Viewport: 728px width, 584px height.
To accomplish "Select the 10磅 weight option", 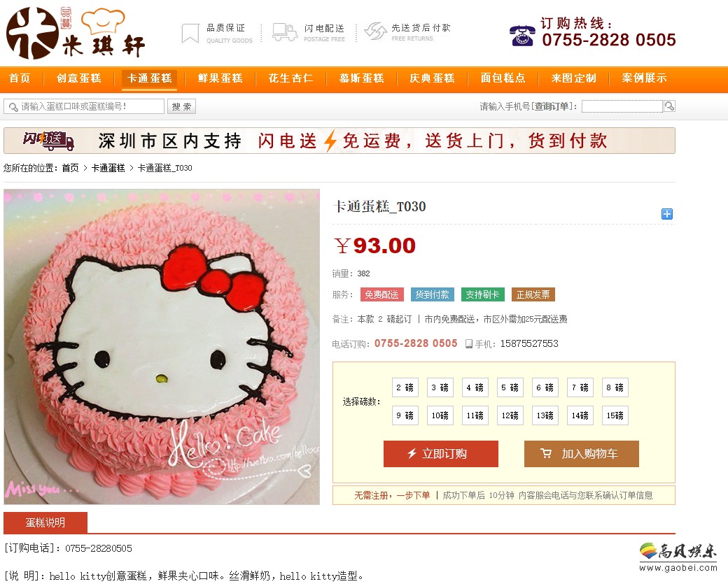I will [x=440, y=415].
